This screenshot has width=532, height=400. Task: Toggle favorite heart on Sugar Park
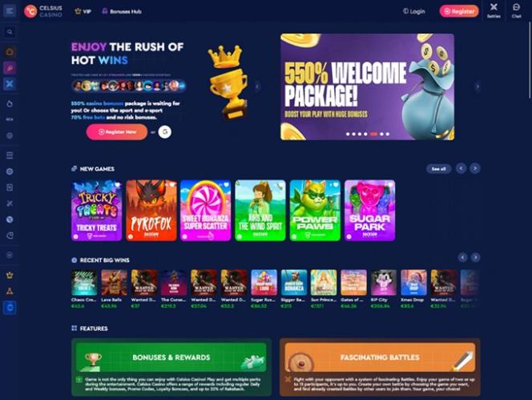[x=390, y=184]
